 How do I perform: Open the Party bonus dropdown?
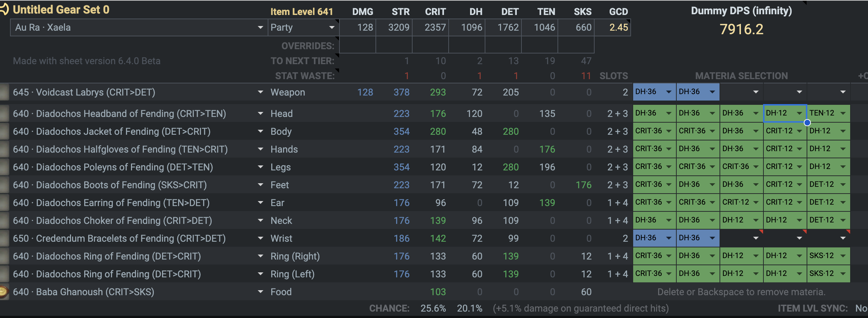[332, 27]
